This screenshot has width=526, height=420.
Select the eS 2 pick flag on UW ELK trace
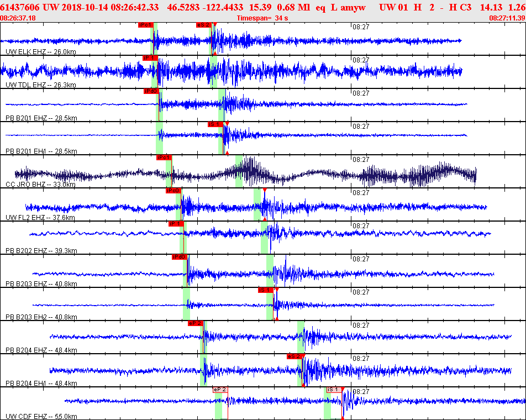point(204,25)
